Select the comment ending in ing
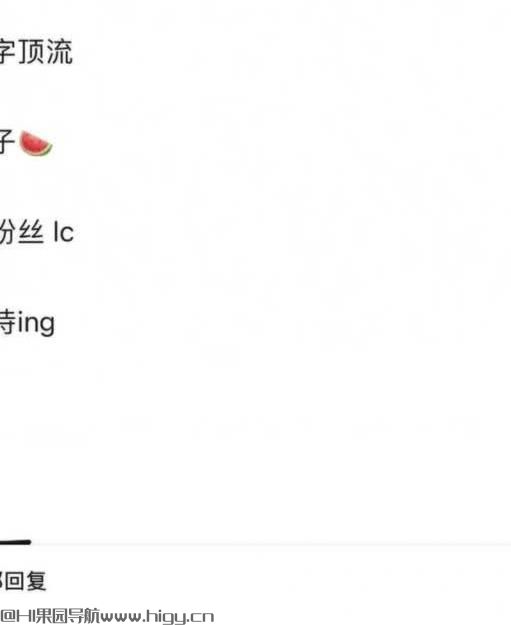The image size is (511, 625). (x=27, y=323)
